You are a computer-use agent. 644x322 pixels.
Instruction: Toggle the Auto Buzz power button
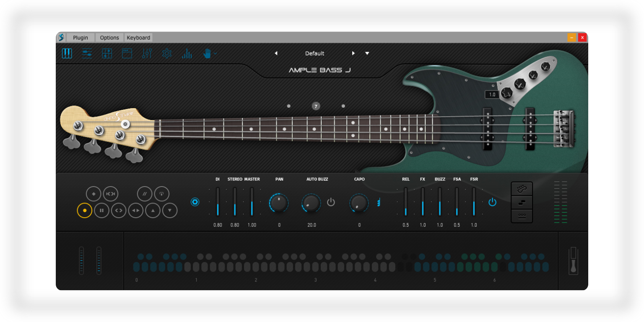coord(331,202)
